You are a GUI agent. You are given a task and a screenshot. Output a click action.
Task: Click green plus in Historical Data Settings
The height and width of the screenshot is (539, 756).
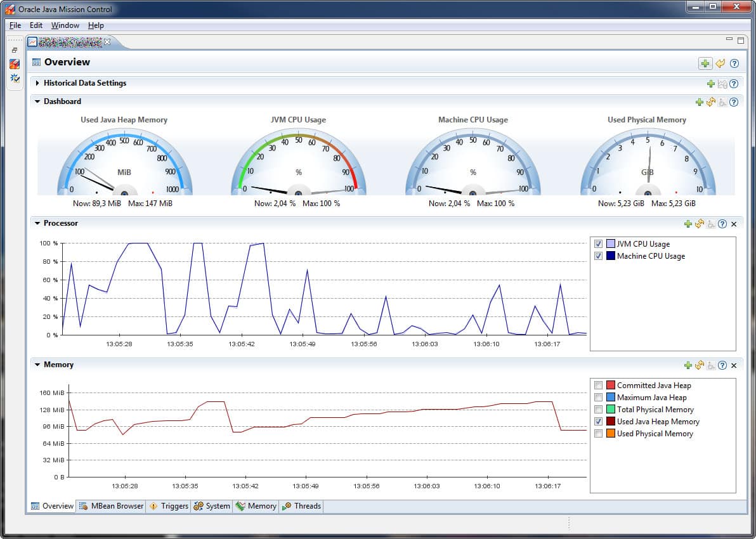(711, 84)
